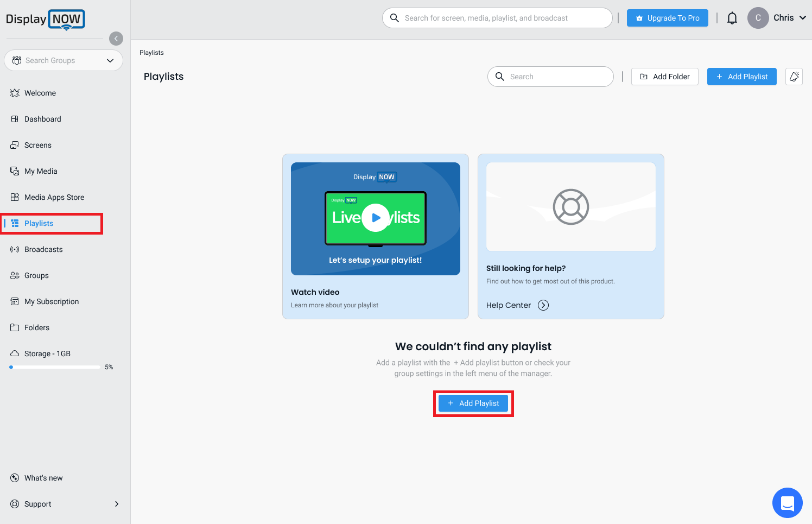Open the What's new icon

coord(15,478)
